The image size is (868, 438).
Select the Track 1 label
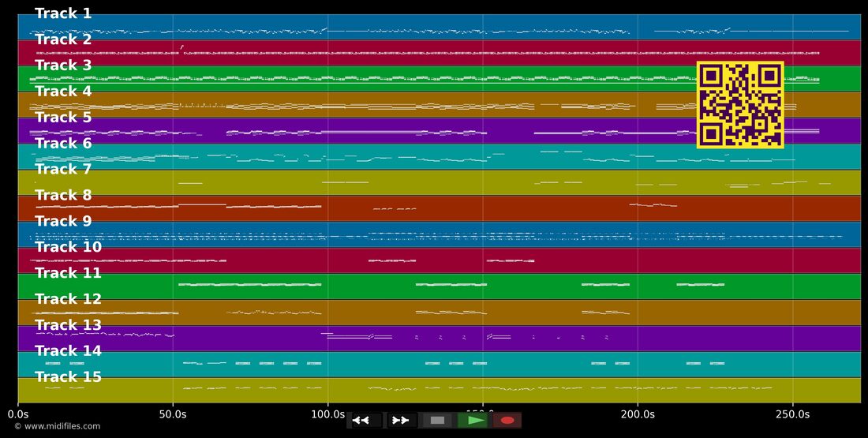point(63,14)
